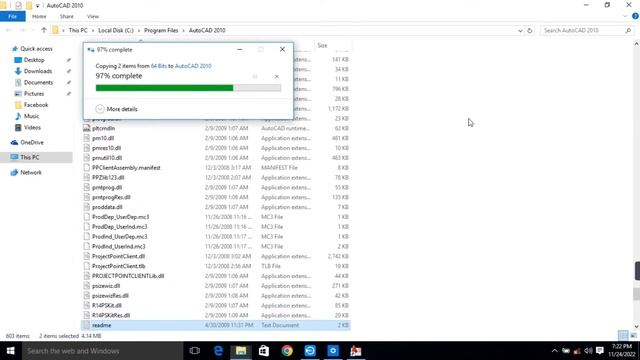Viewport: 640px width, 360px height.
Task: Show hidden system tray icons
Action: 554,351
